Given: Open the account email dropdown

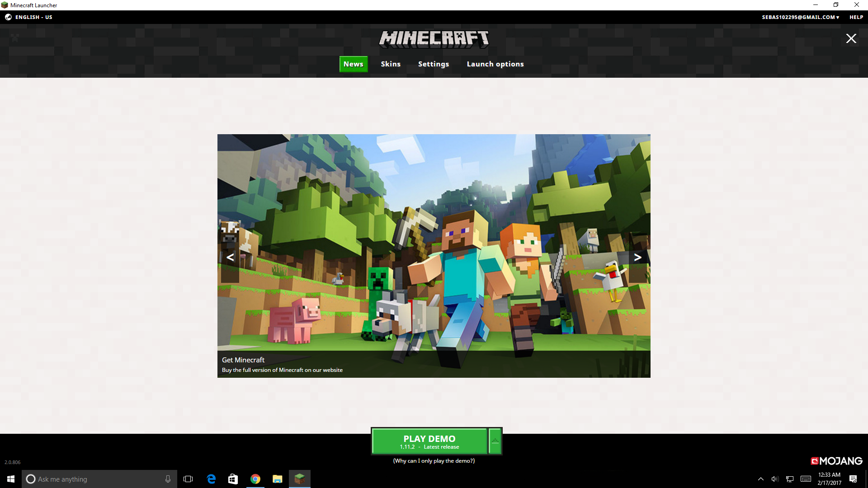Looking at the screenshot, I should pos(801,17).
